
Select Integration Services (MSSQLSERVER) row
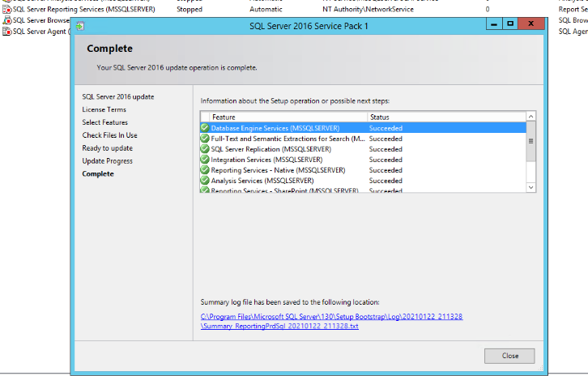363,160
